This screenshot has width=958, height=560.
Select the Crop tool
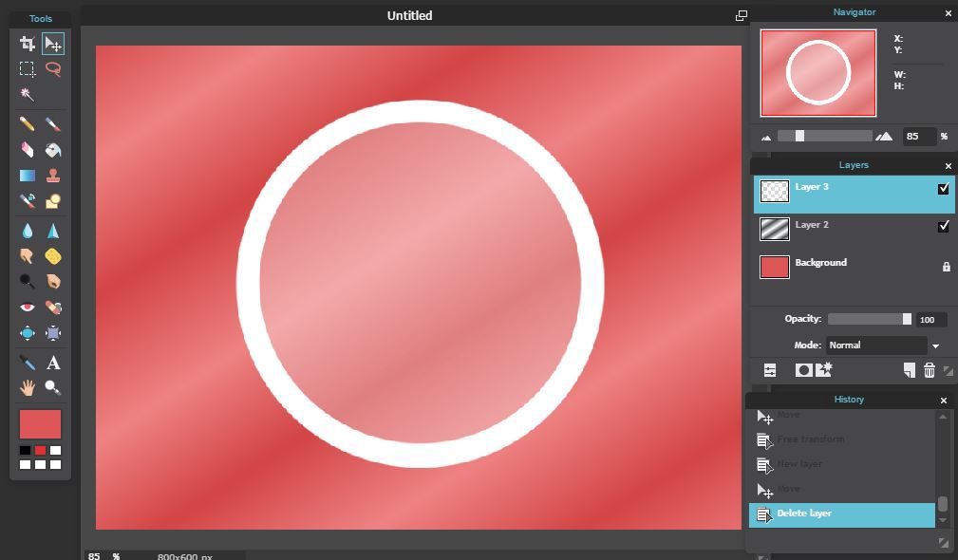[28, 44]
